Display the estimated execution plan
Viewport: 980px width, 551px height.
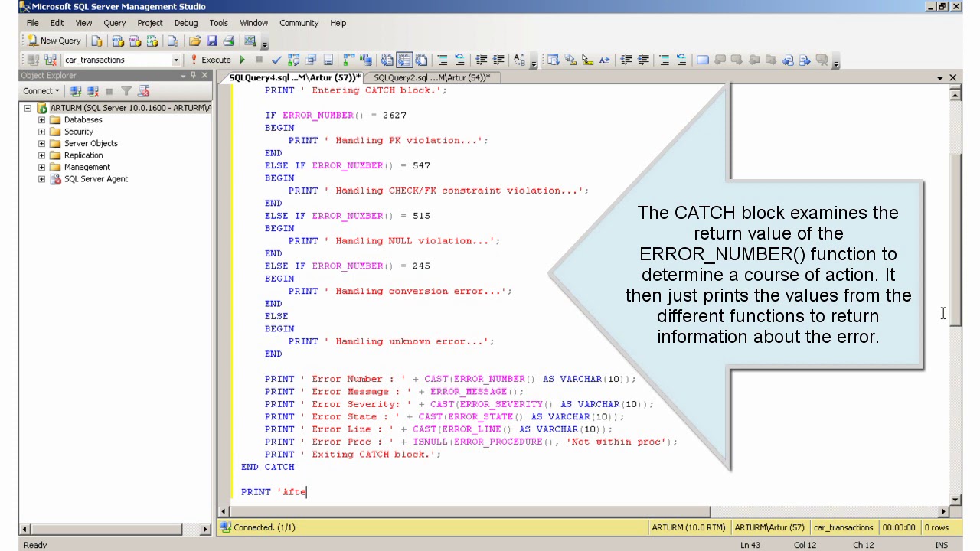(293, 60)
